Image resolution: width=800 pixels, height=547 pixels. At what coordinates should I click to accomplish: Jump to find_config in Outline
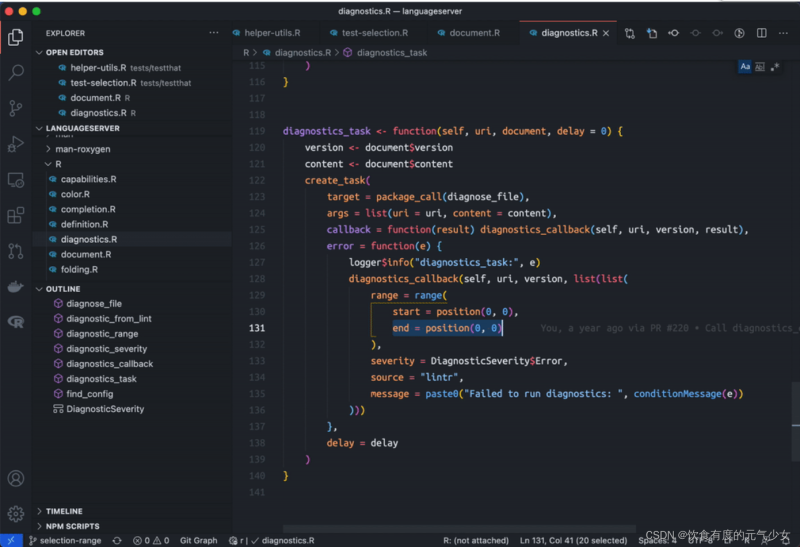pyautogui.click(x=132, y=394)
